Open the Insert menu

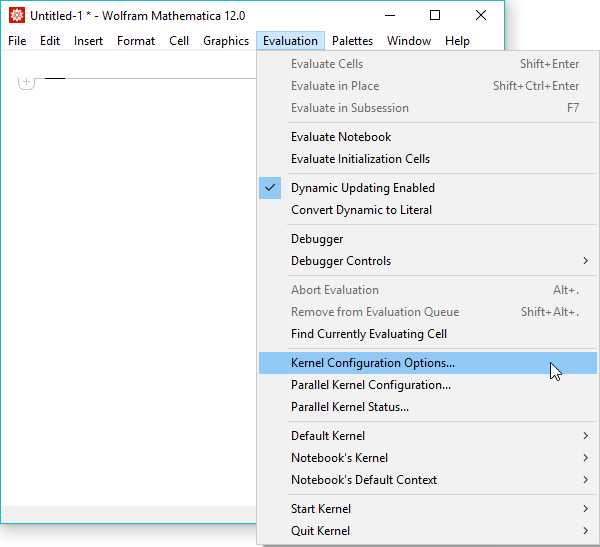(88, 41)
